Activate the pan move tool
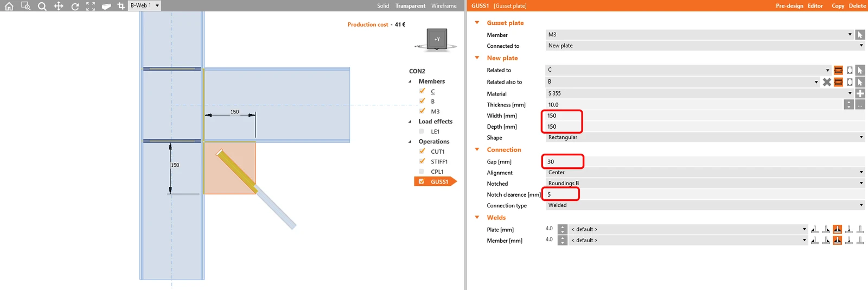Screen dimensions: 868x290 tap(59, 6)
